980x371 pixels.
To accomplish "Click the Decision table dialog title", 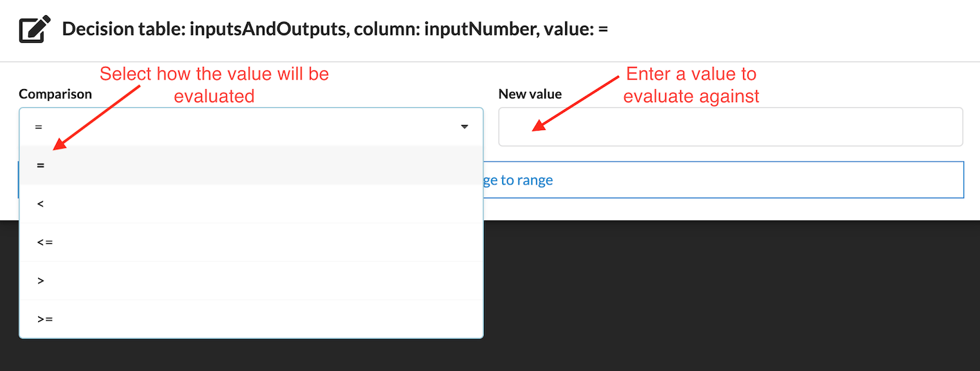I will (x=335, y=30).
